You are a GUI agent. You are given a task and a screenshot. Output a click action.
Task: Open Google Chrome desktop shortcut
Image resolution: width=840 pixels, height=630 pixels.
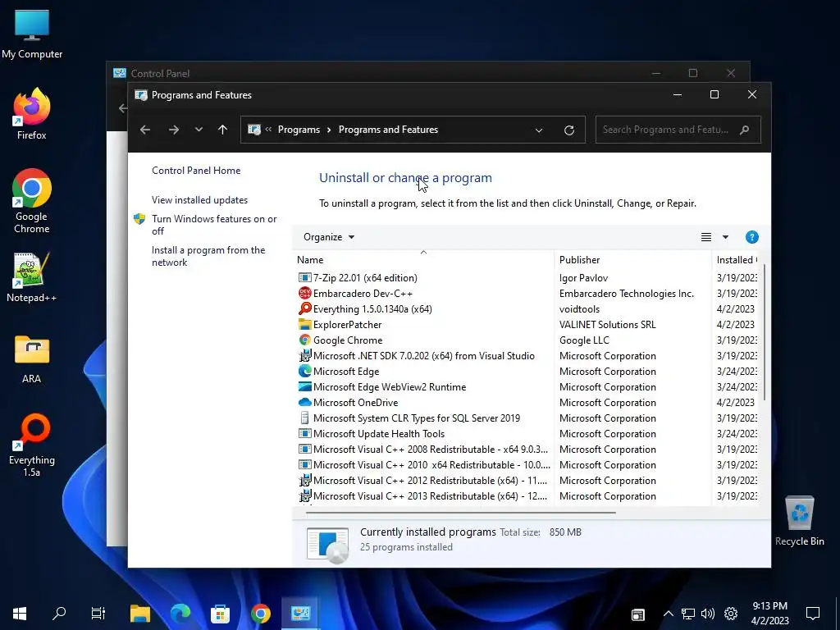point(32,201)
